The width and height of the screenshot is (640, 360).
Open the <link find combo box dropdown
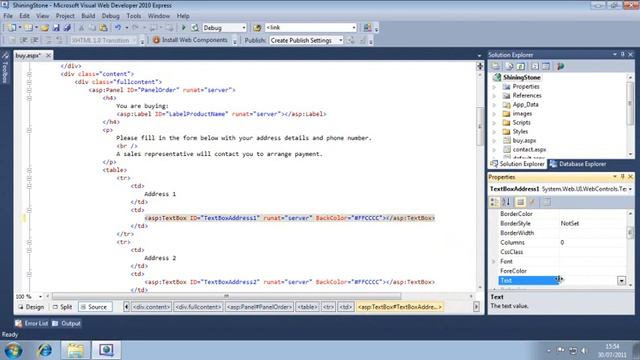353,28
